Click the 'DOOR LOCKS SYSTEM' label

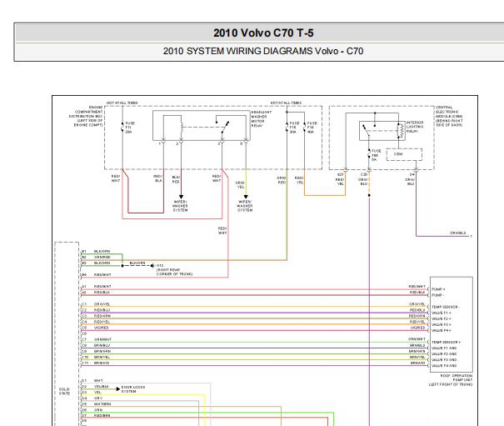(x=133, y=389)
